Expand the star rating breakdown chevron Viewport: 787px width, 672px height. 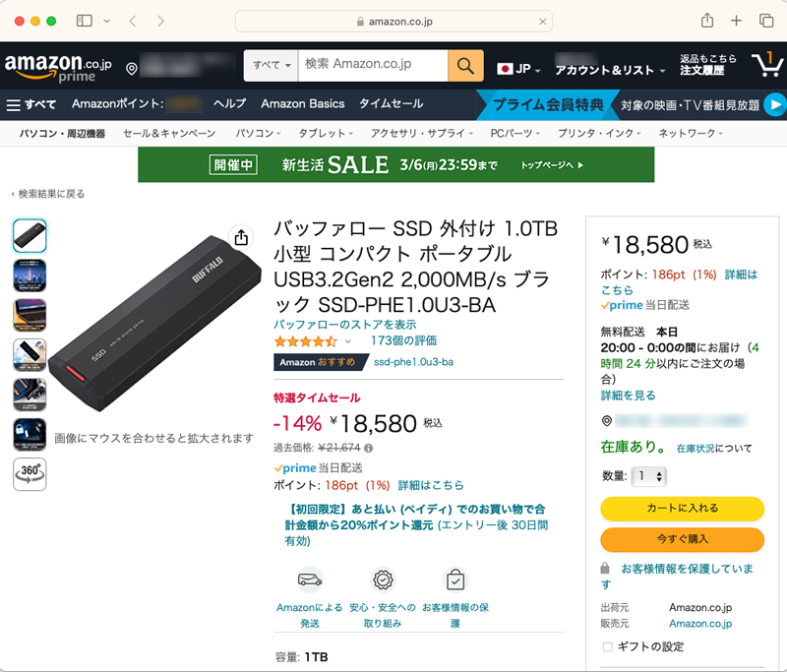click(347, 341)
